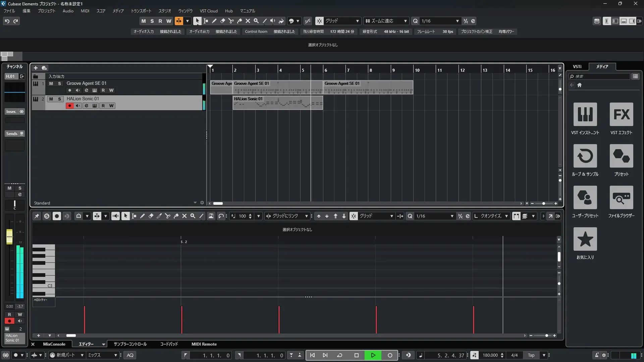Click the Tap tempo button
The height and width of the screenshot is (362, 644).
coord(531,355)
